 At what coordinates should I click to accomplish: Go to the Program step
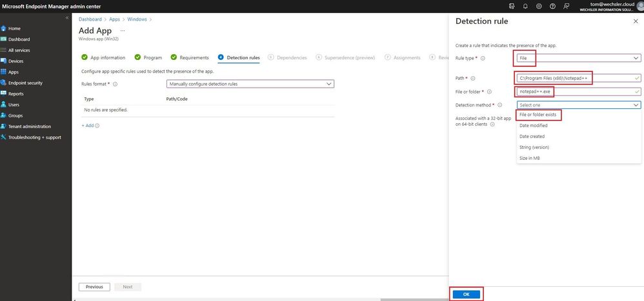click(x=148, y=58)
